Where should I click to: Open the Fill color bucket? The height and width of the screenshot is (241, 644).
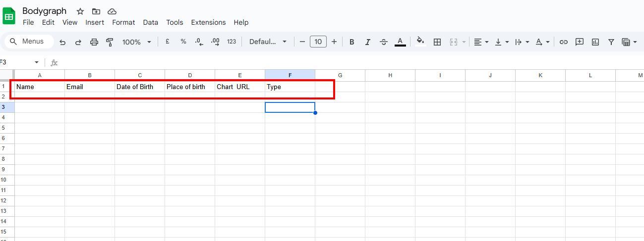pyautogui.click(x=420, y=42)
